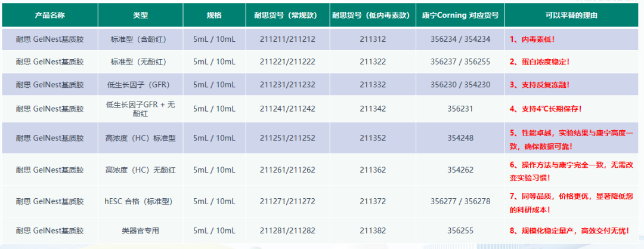Click reason 4、支持4℃长期保存！
The image size is (644, 249).
(x=546, y=109)
